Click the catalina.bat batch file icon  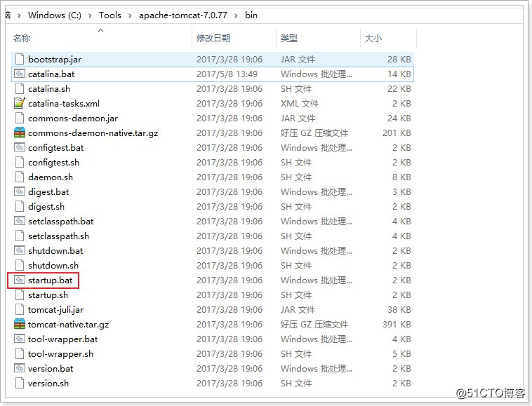pos(20,74)
